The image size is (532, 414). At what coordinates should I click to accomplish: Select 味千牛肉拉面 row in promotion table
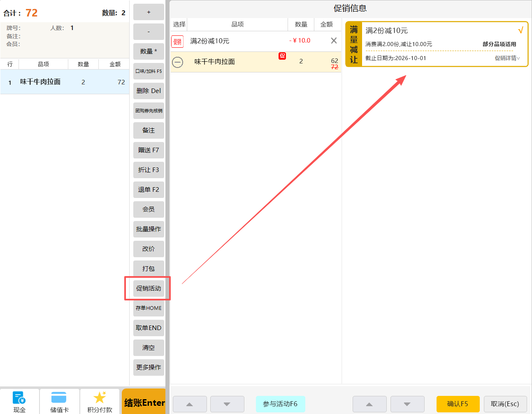[256, 62]
